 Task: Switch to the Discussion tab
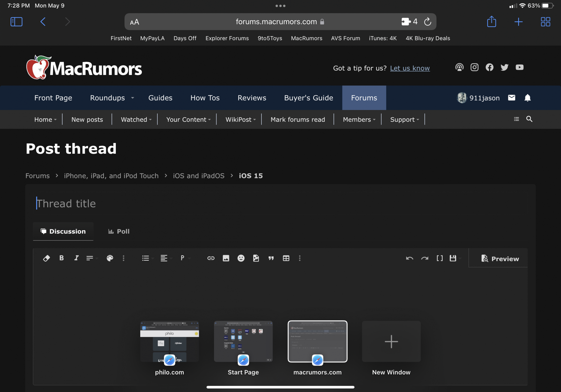pos(63,231)
